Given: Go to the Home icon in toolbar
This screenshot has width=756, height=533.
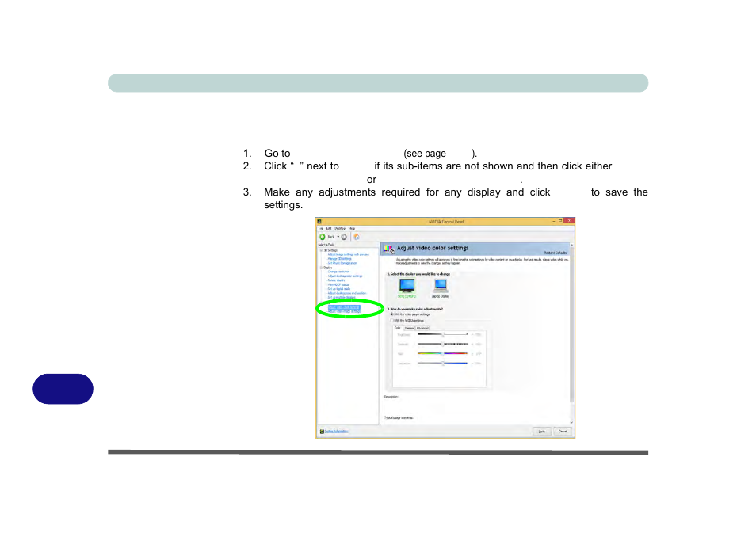Looking at the screenshot, I should 357,236.
